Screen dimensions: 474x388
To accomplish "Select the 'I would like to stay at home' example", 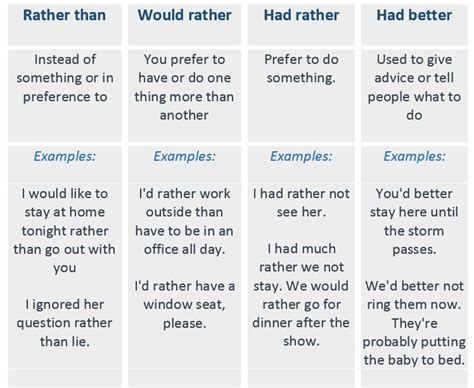I will point(65,231).
